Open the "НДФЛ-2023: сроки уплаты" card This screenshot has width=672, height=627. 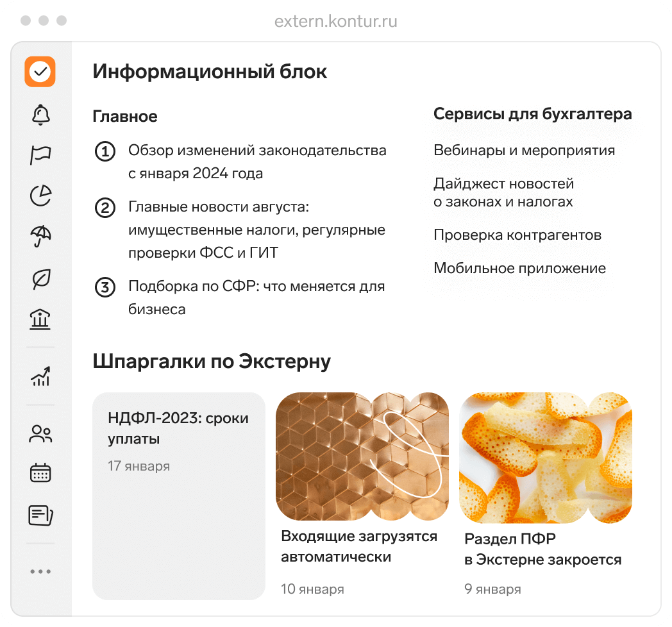pyautogui.click(x=179, y=496)
